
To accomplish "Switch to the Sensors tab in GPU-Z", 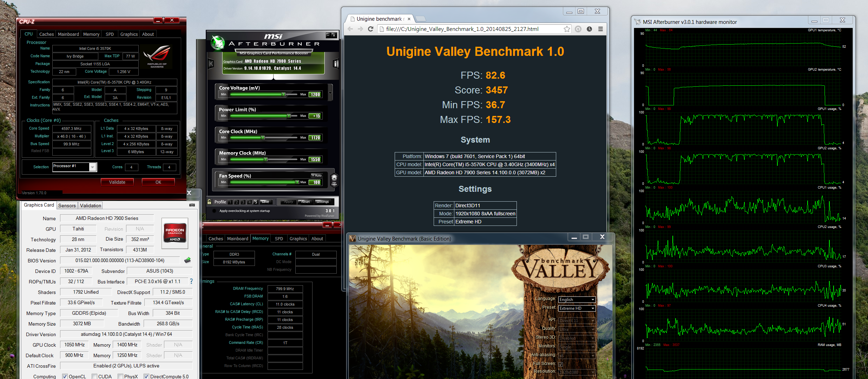I will [67, 205].
